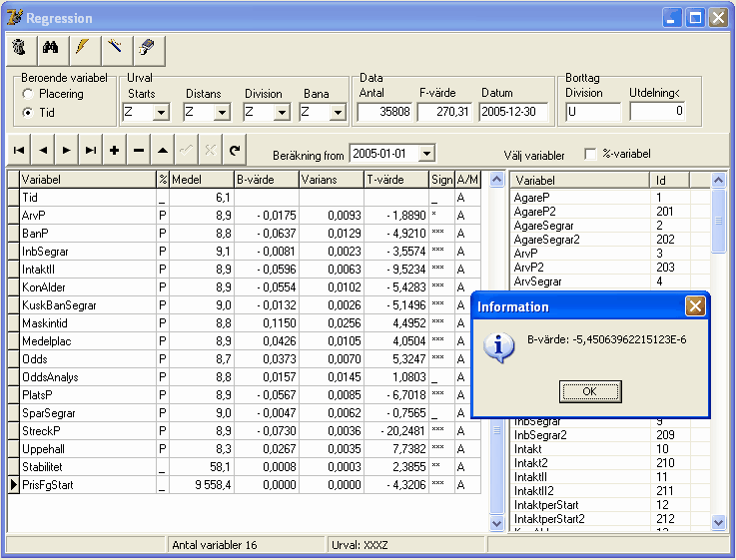Image resolution: width=736 pixels, height=560 pixels.
Task: Click the pencil and book toolbar icon
Action: [x=148, y=48]
